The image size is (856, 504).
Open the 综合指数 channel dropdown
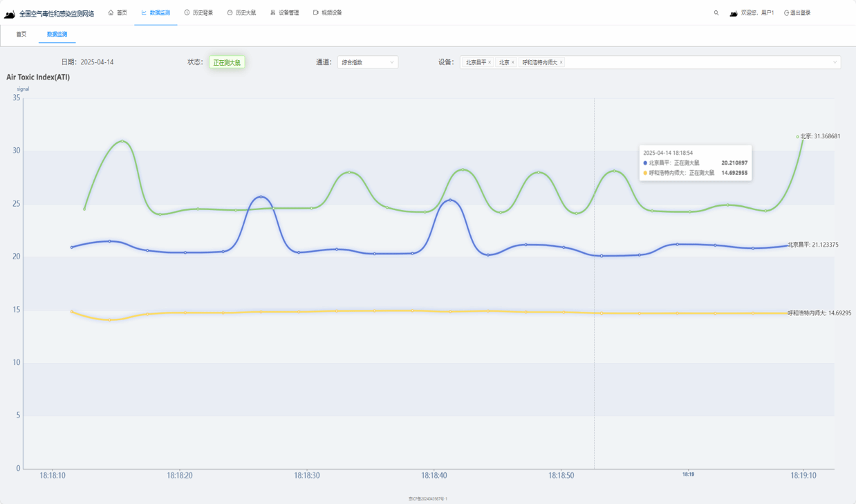tap(367, 62)
